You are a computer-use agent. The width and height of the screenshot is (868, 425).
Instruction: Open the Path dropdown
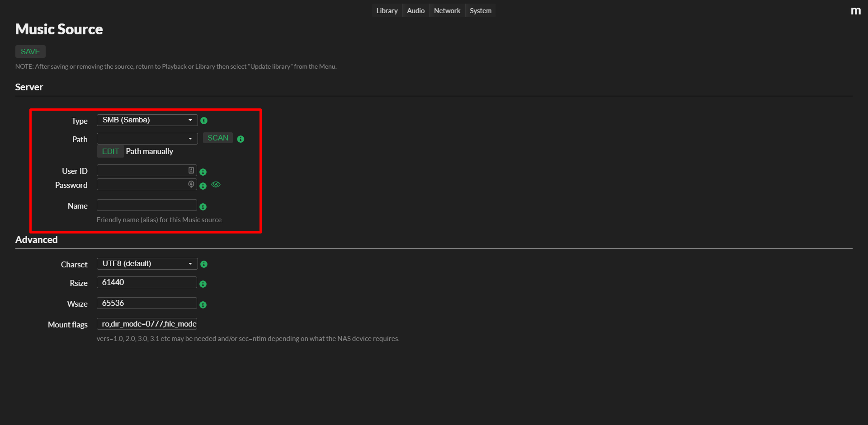[147, 139]
